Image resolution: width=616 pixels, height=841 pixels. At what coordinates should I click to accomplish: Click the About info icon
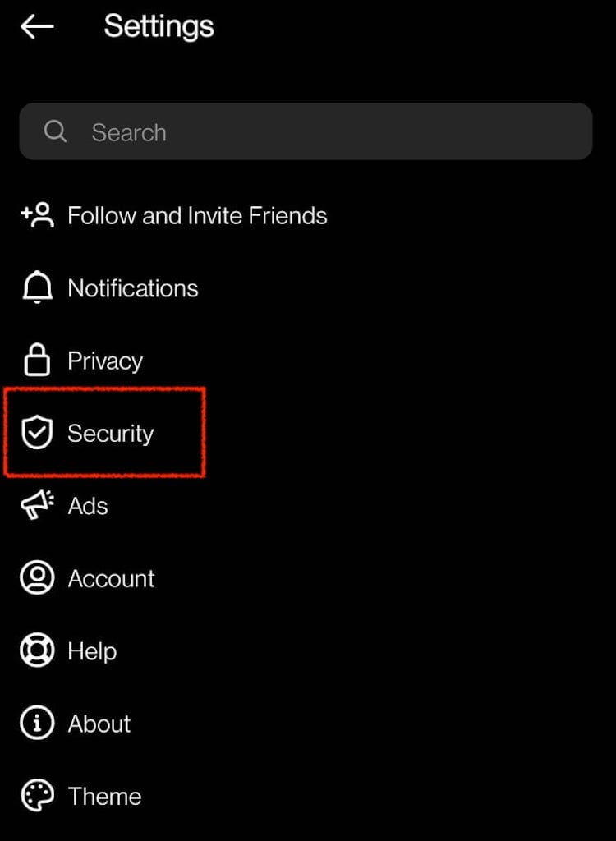37,724
